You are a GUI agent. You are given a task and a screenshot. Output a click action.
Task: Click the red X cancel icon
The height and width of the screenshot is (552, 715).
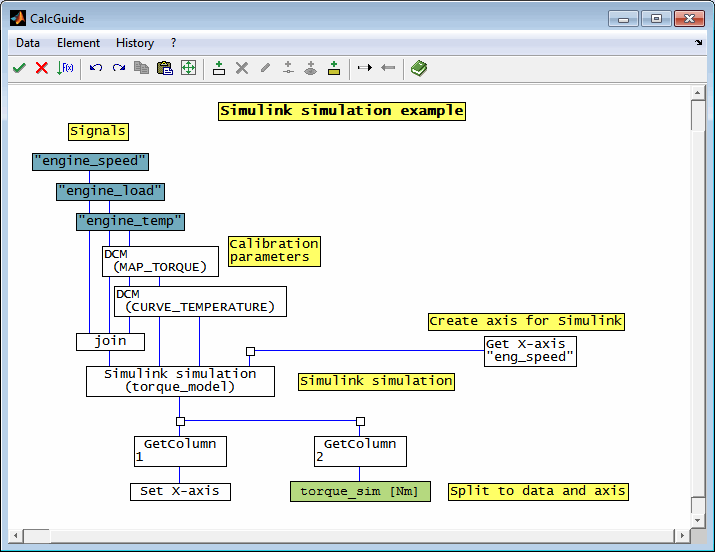point(42,68)
